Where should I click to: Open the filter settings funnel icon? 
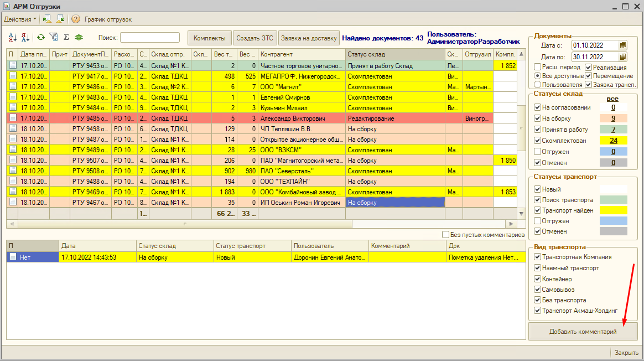click(x=54, y=38)
